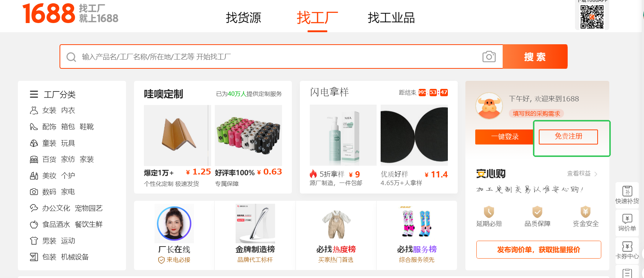Image resolution: width=644 pixels, height=278 pixels.
Task: Click 发布询价单,获取批量报价 button
Action: coord(539,250)
